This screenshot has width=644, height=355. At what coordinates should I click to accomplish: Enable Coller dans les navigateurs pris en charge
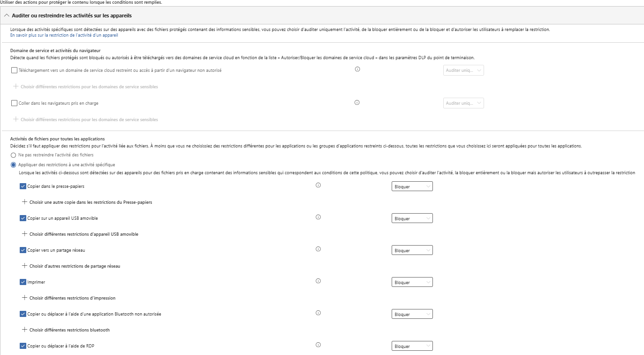tap(14, 103)
